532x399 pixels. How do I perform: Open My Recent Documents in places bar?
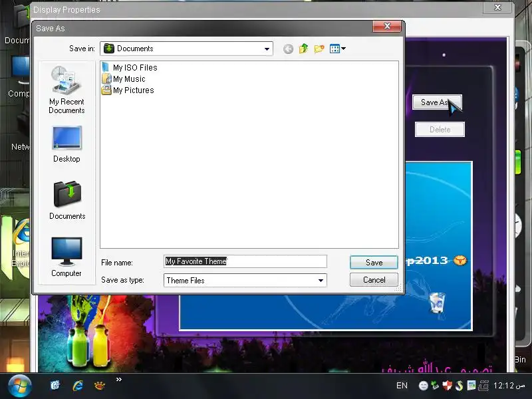pos(66,90)
